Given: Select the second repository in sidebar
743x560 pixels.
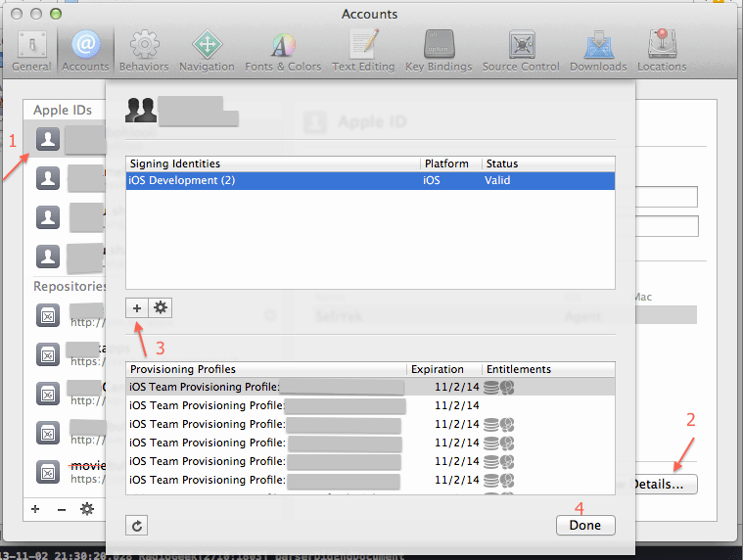Looking at the screenshot, I should coord(65,354).
